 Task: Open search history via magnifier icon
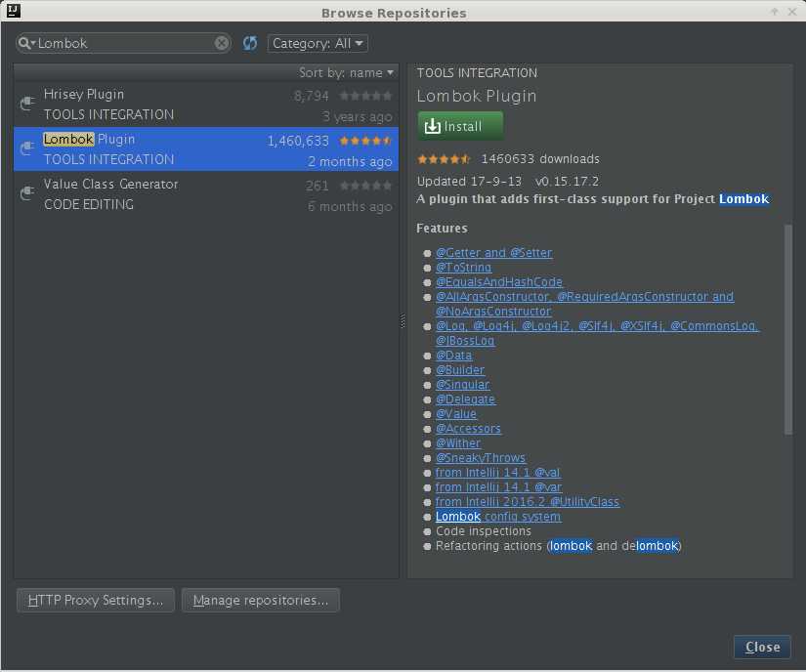(x=26, y=43)
